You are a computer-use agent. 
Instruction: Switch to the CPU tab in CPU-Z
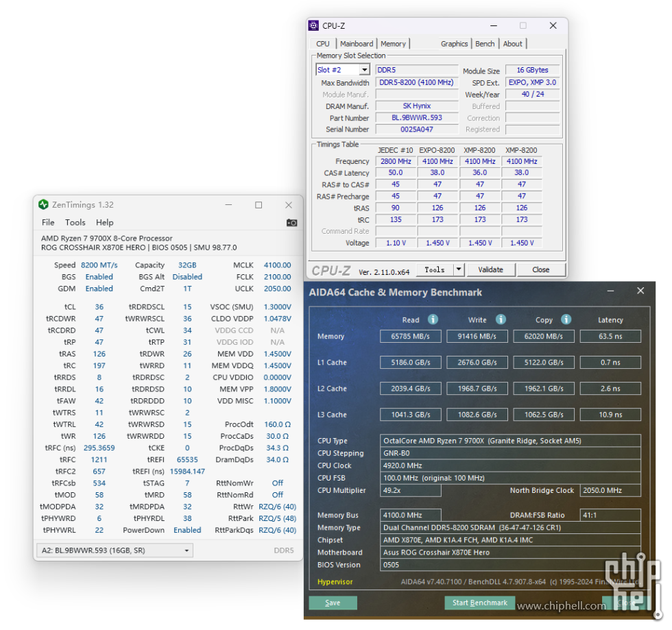click(x=323, y=44)
